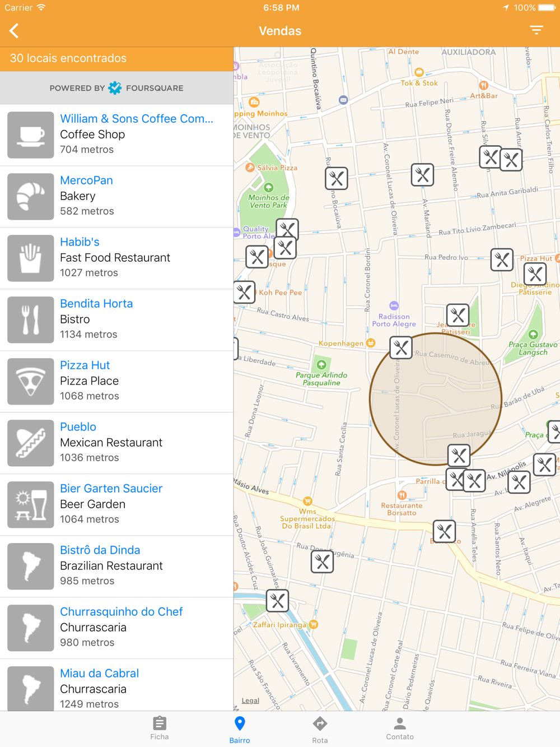Tap Restaurante Borsatto map label
560x747 pixels.
pos(402,509)
